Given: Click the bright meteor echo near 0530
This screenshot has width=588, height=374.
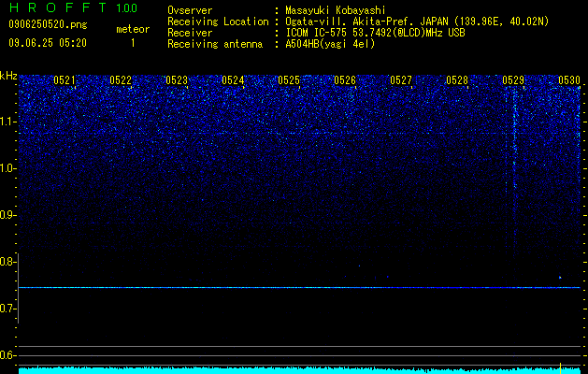Looking at the screenshot, I should (560, 278).
